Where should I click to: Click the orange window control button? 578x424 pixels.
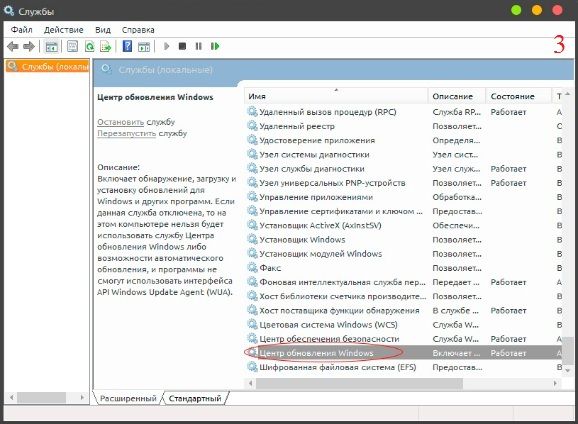[x=537, y=10]
